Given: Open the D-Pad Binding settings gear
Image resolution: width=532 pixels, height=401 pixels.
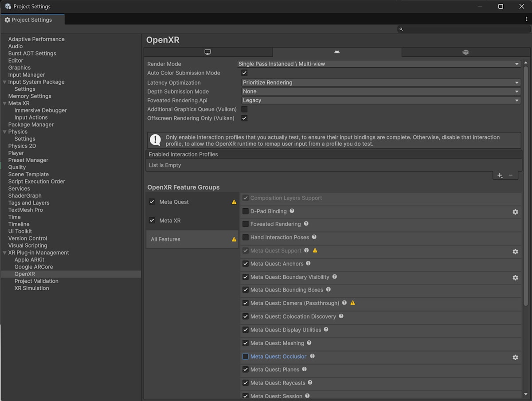Looking at the screenshot, I should pyautogui.click(x=515, y=212).
